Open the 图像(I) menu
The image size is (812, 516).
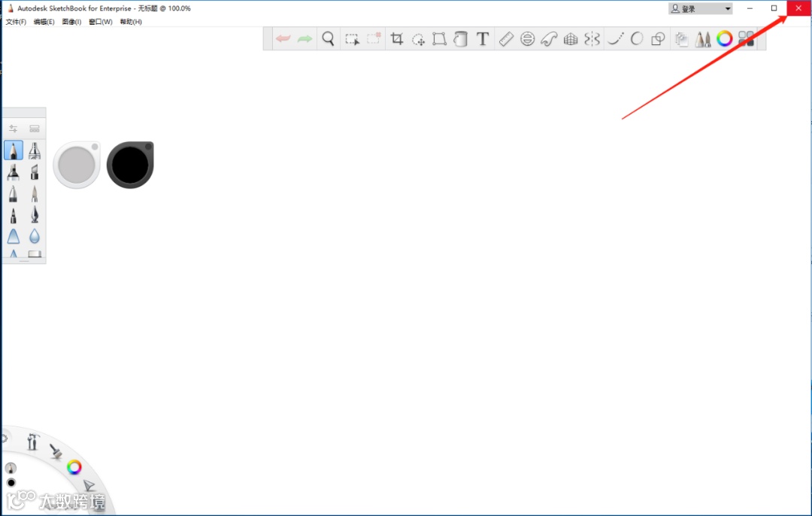tap(71, 22)
